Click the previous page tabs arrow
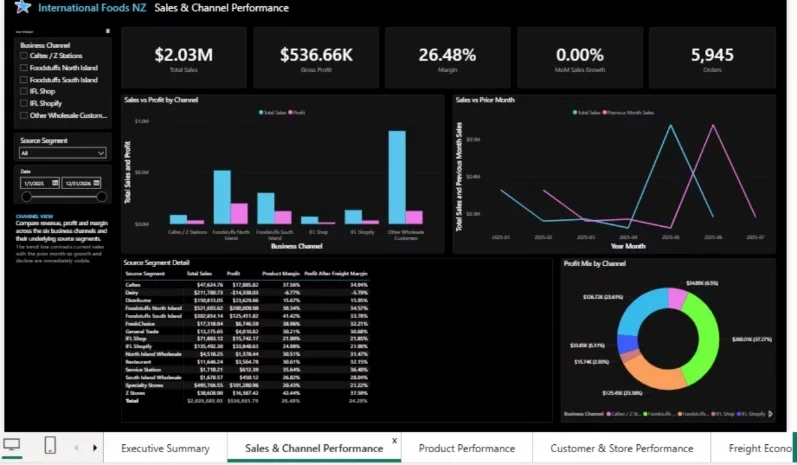 pyautogui.click(x=77, y=448)
